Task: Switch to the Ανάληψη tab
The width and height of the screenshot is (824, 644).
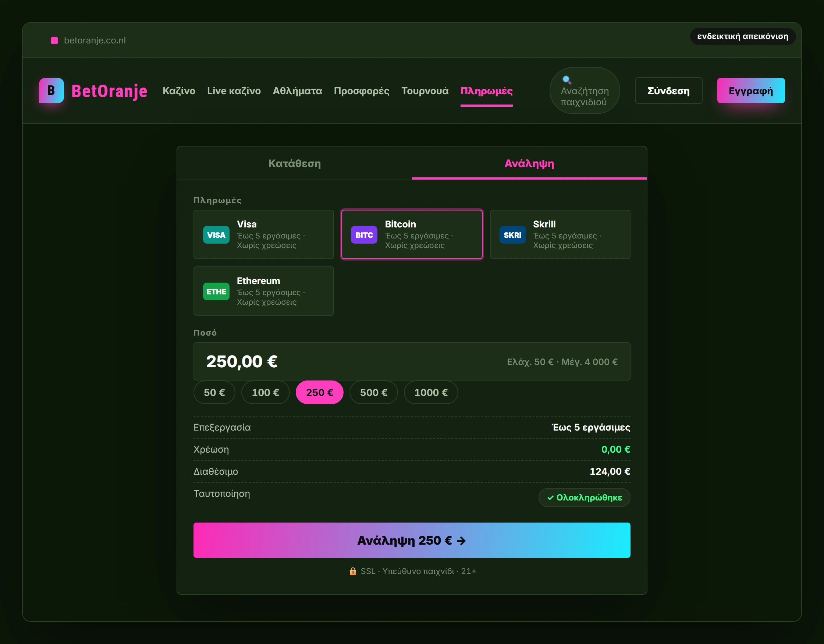Action: point(529,163)
